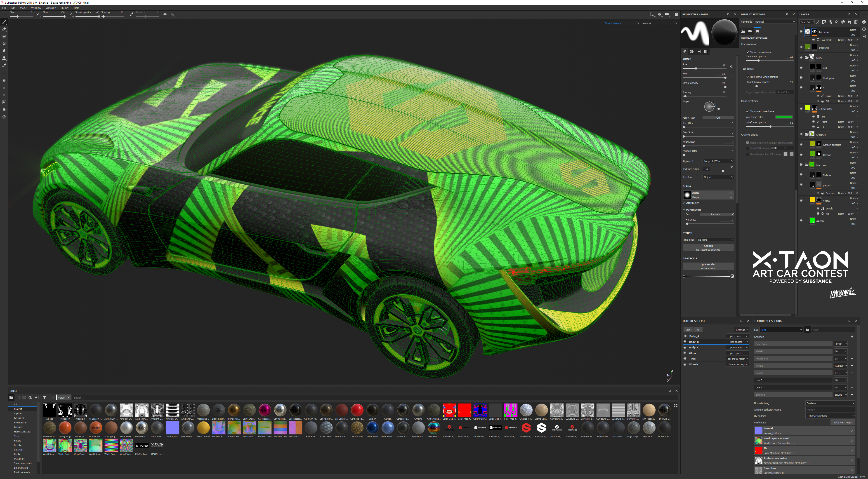Click the Bake Mesh Maps button
The width and height of the screenshot is (868, 479).
click(x=842, y=423)
